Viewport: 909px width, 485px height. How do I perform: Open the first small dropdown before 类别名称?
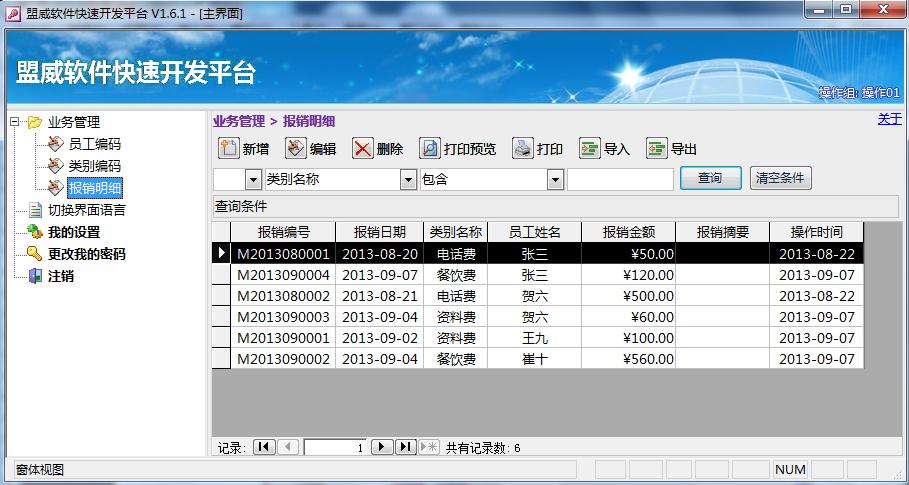pyautogui.click(x=253, y=180)
